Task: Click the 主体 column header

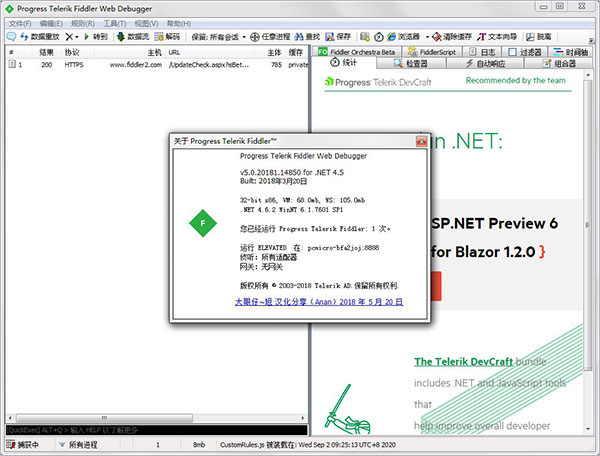Action: pyautogui.click(x=274, y=52)
